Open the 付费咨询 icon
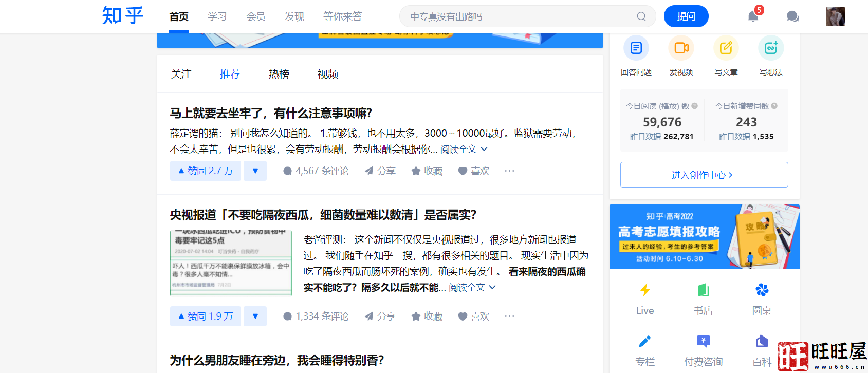The height and width of the screenshot is (373, 868). tap(704, 341)
